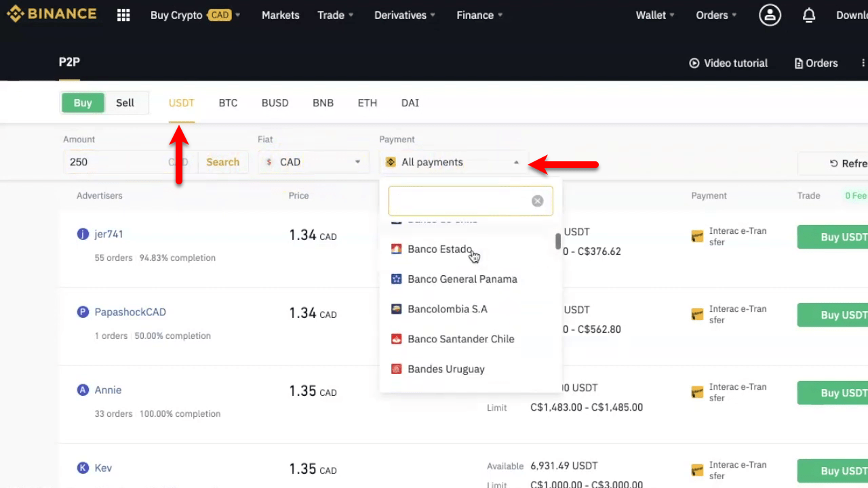Click the Interac icon in Annie's row
This screenshot has height=488, width=868.
click(x=697, y=392)
